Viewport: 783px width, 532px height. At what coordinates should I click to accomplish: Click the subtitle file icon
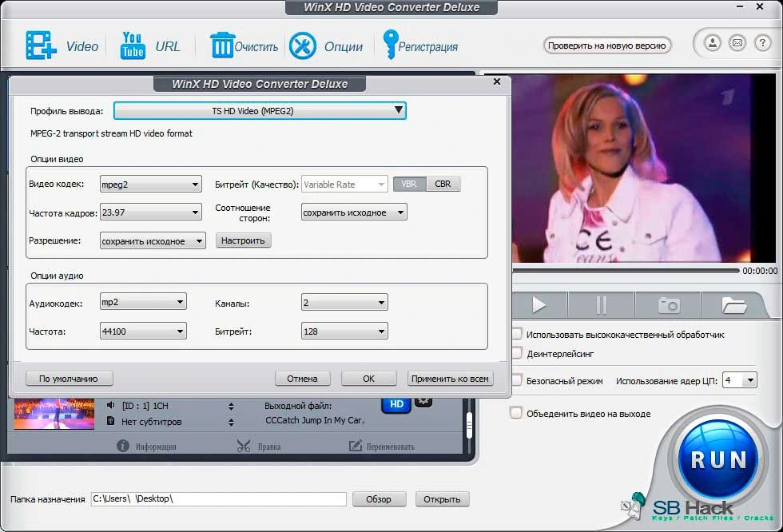[x=111, y=421]
